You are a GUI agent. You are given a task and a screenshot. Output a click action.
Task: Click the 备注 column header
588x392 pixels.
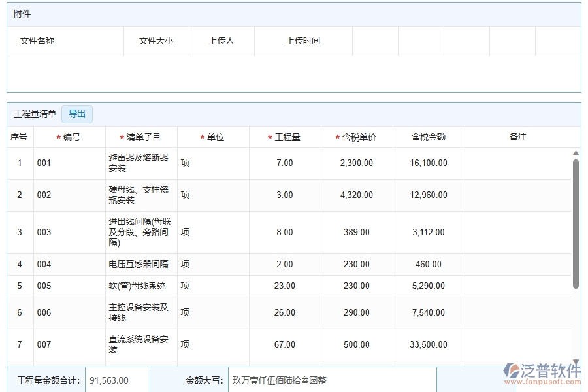click(517, 137)
